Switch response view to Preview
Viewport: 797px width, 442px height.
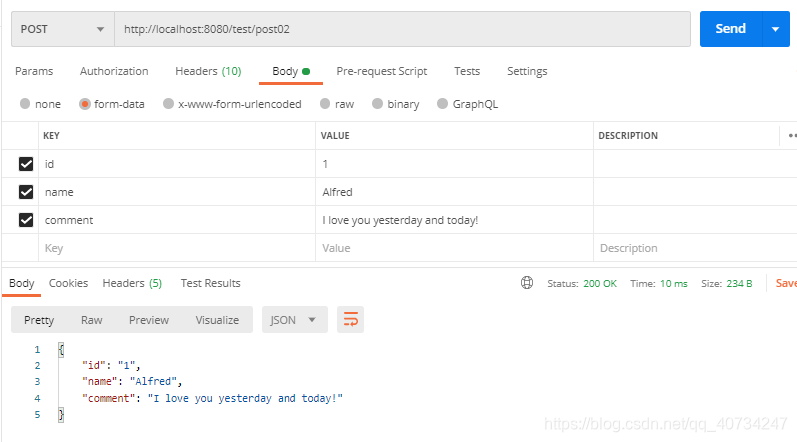coord(148,320)
